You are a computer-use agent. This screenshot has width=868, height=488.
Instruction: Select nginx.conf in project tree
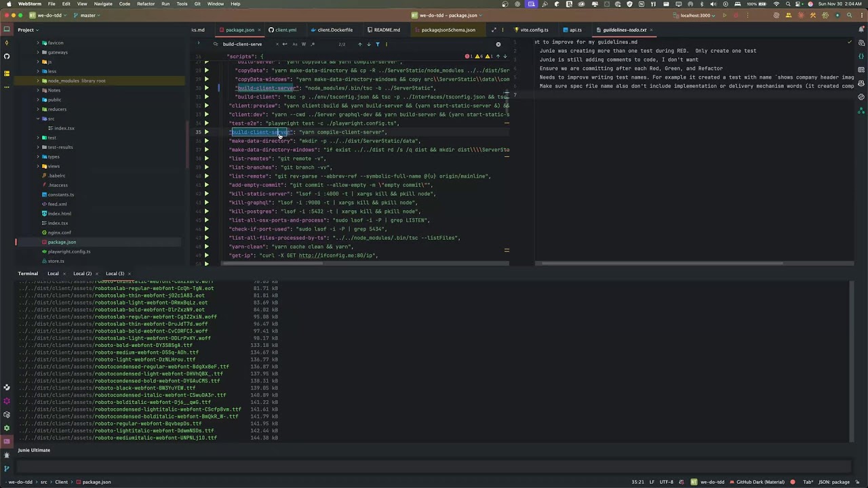pyautogui.click(x=59, y=232)
